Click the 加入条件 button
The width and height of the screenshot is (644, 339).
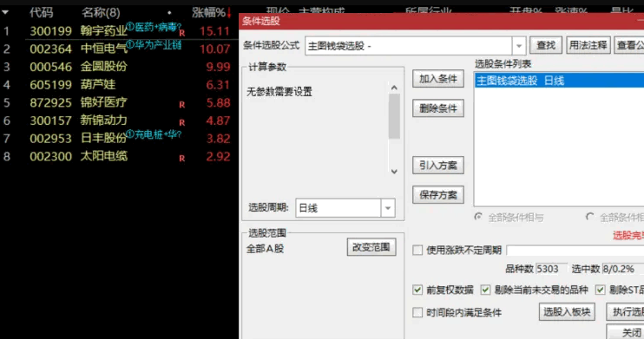pos(438,79)
